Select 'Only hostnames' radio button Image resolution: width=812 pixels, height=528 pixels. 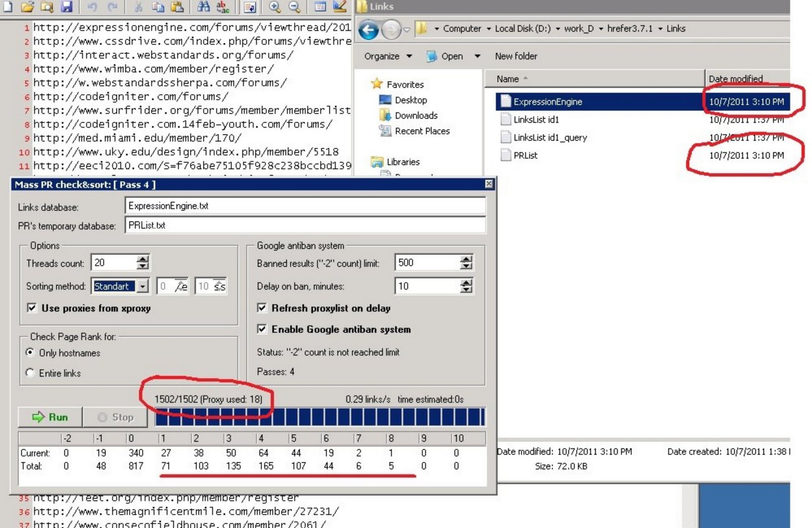pos(30,352)
